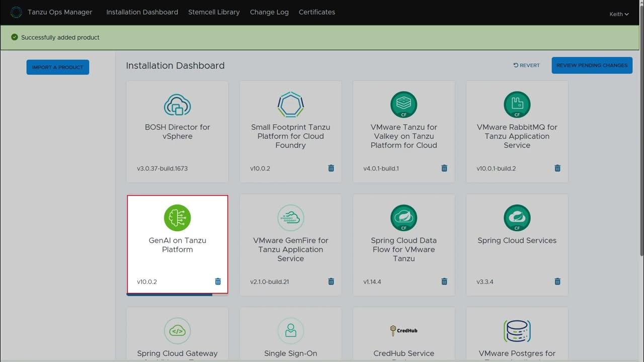Image resolution: width=644 pixels, height=362 pixels.
Task: Select the GenAI on Tanzu Platform brain icon
Action: pos(177,218)
